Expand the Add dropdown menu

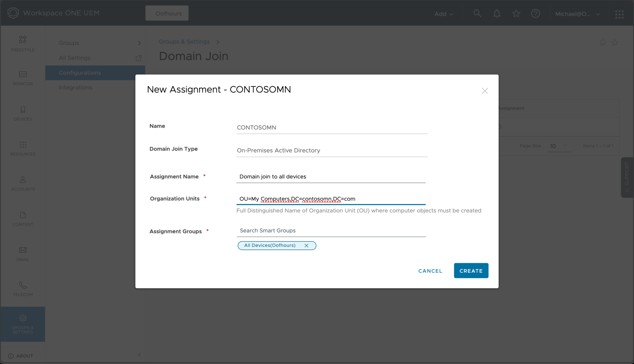pyautogui.click(x=443, y=14)
